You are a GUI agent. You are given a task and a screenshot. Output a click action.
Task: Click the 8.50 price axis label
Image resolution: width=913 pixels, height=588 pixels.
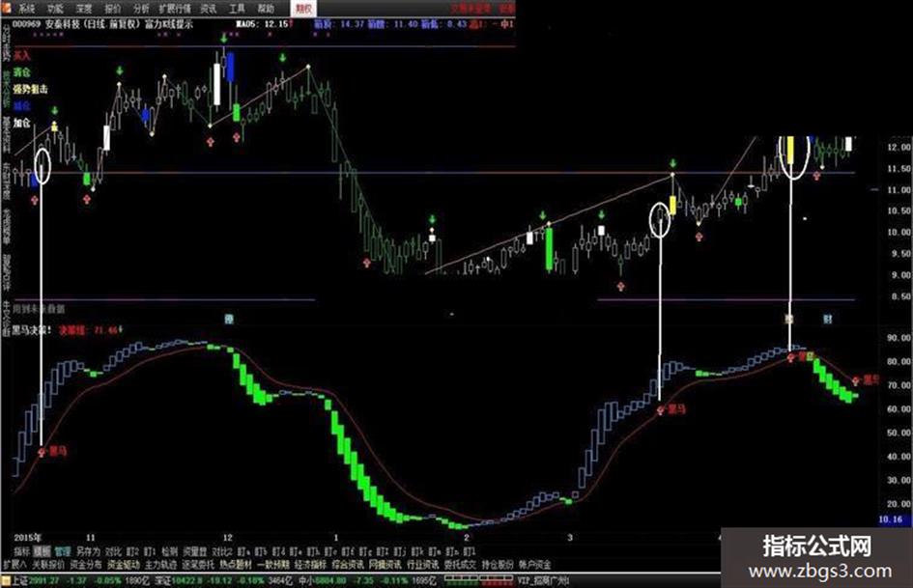point(899,296)
